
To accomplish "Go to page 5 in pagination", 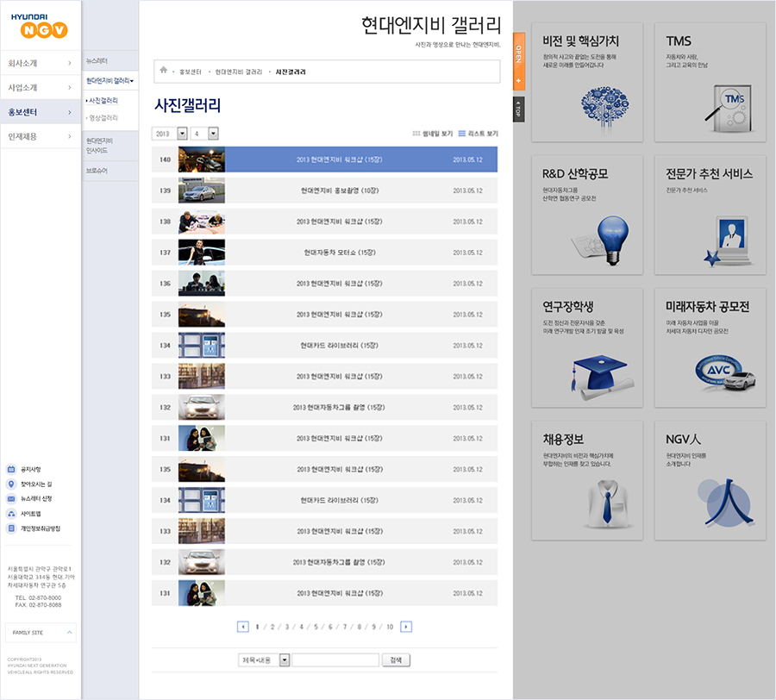I will click(316, 627).
